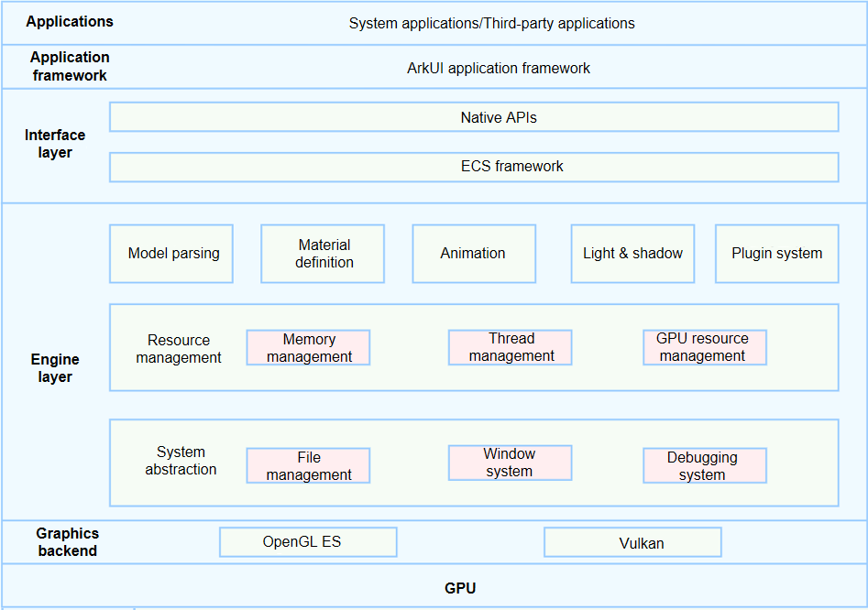
Task: Click the Native APIs box
Action: pos(474,117)
